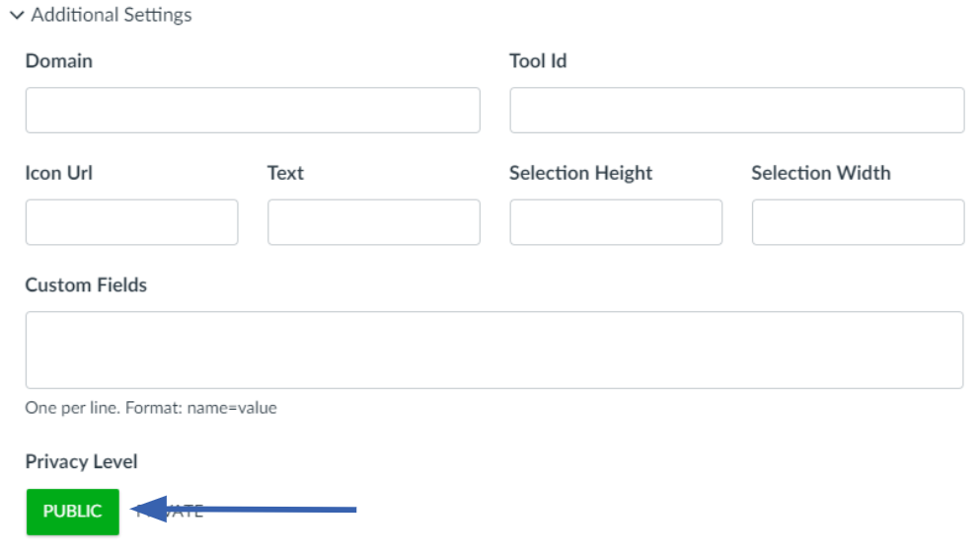Click into the Selection Width field
This screenshot has width=980, height=560.
click(x=859, y=222)
